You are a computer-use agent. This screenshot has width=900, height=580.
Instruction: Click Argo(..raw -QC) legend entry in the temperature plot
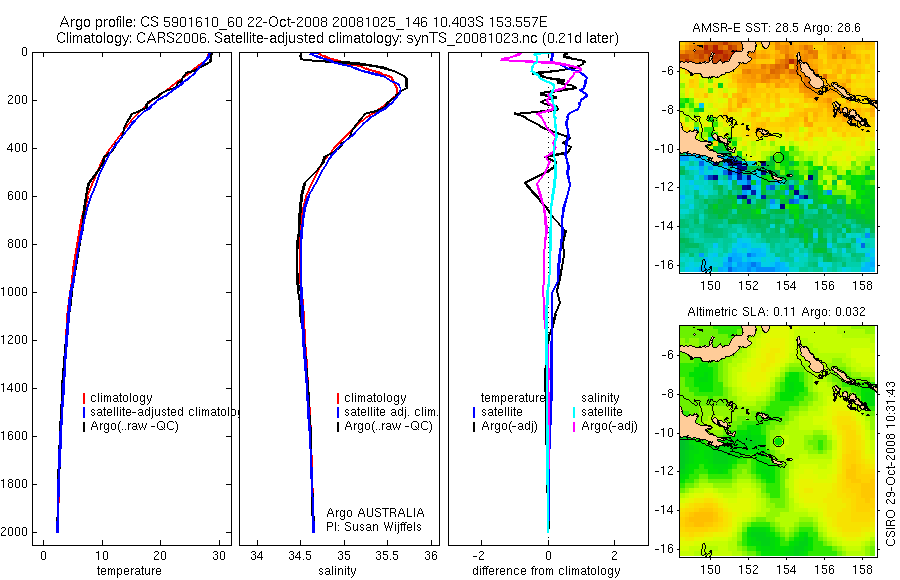[x=134, y=426]
